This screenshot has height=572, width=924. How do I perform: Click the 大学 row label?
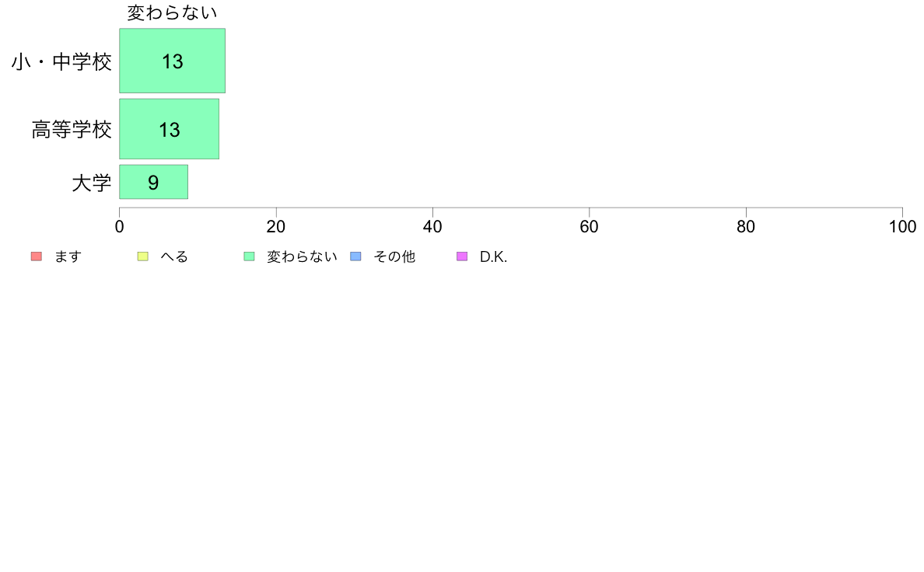click(92, 183)
